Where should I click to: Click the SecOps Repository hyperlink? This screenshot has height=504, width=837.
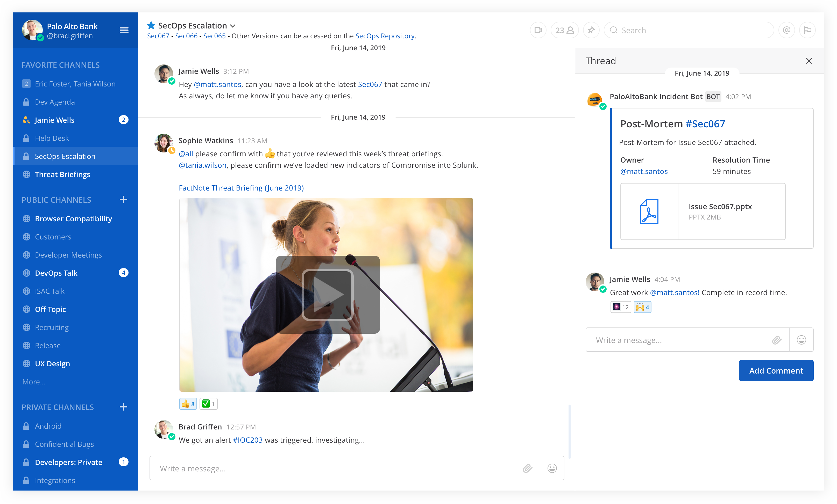(x=385, y=37)
